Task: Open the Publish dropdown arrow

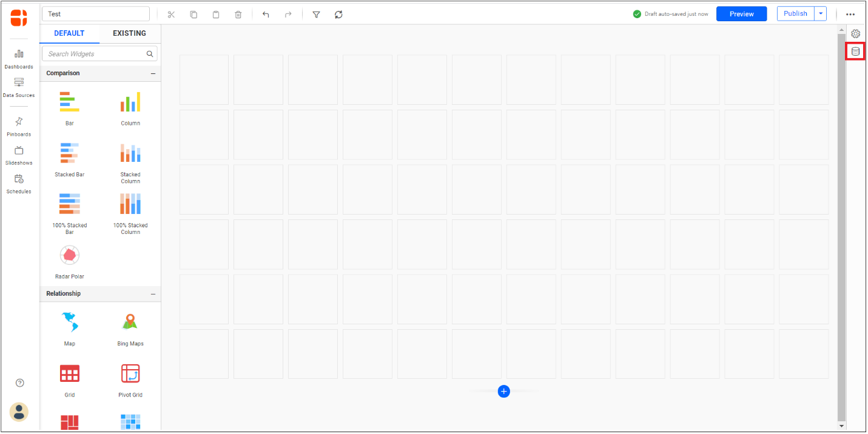Action: (821, 13)
